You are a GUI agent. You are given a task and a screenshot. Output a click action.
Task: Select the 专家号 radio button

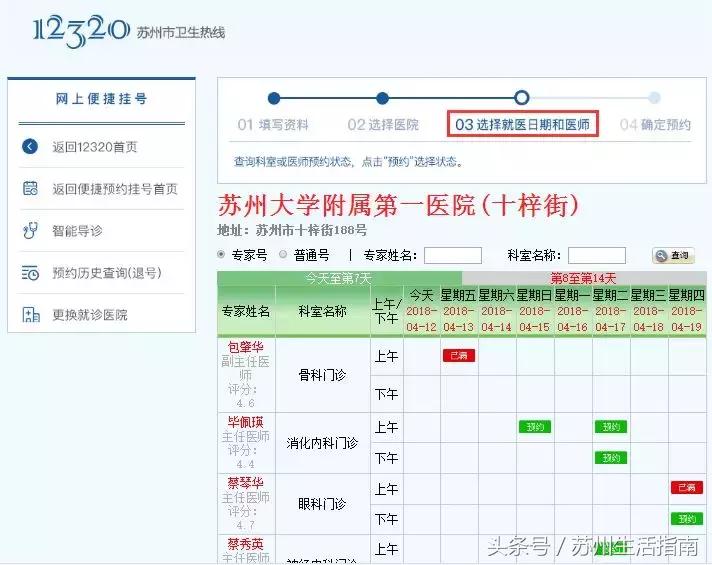(221, 254)
